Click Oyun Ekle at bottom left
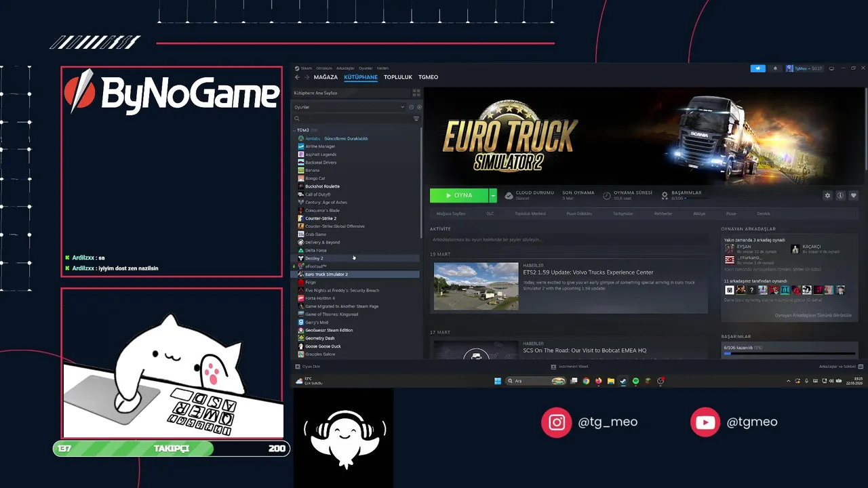868x488 pixels. pyautogui.click(x=308, y=367)
